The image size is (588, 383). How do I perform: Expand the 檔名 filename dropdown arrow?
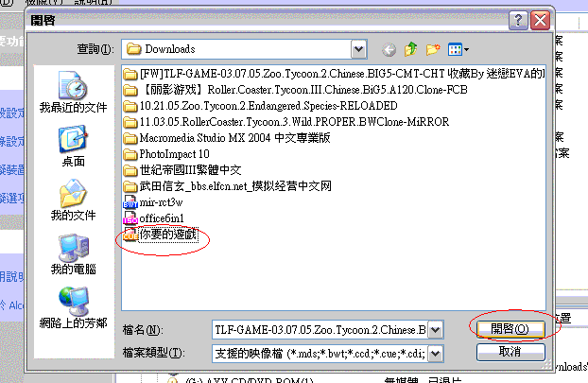(436, 330)
